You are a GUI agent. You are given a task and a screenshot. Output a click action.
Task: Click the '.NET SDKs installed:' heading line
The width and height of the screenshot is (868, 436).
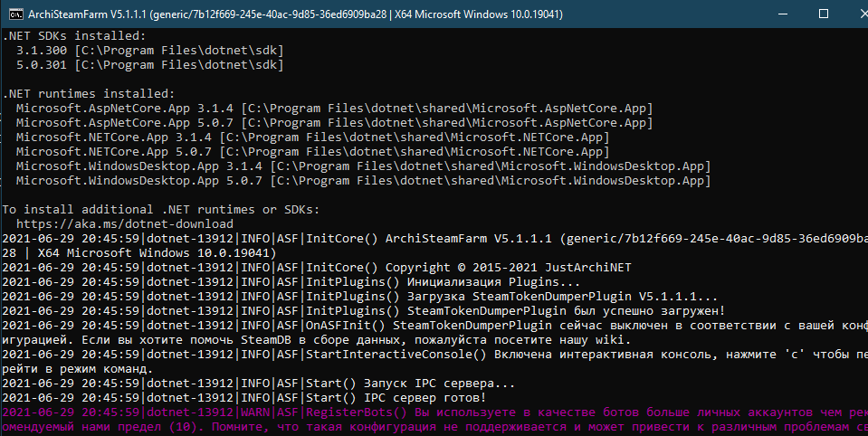coord(74,36)
